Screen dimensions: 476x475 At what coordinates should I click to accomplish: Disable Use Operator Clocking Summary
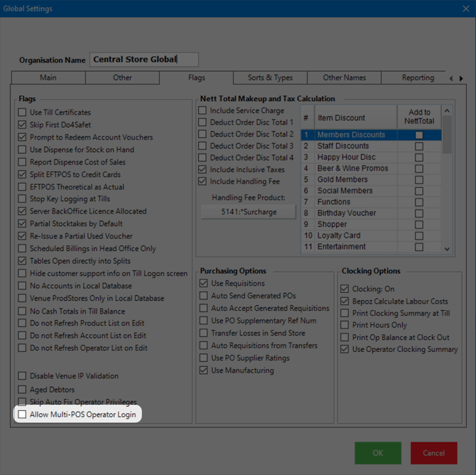345,349
